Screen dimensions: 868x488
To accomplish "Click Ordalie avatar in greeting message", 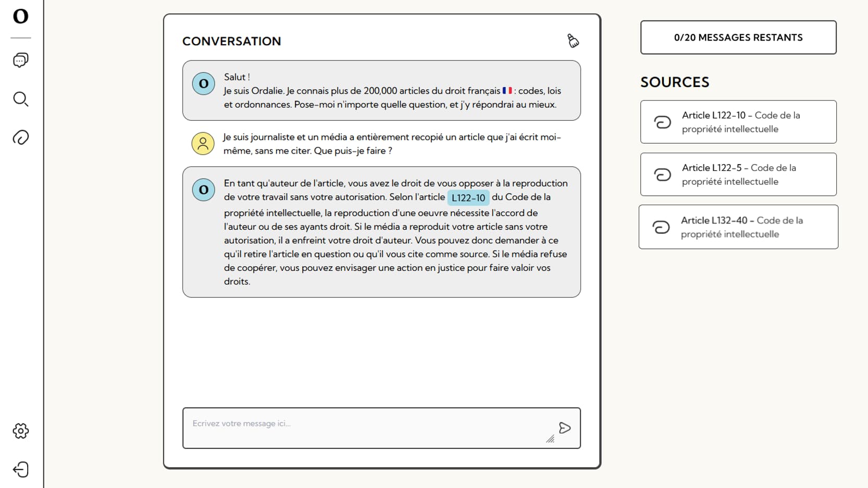I will (204, 84).
